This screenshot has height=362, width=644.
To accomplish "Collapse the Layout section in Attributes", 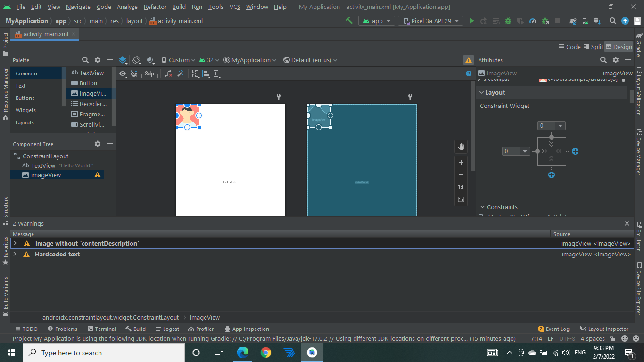I will pos(482,93).
